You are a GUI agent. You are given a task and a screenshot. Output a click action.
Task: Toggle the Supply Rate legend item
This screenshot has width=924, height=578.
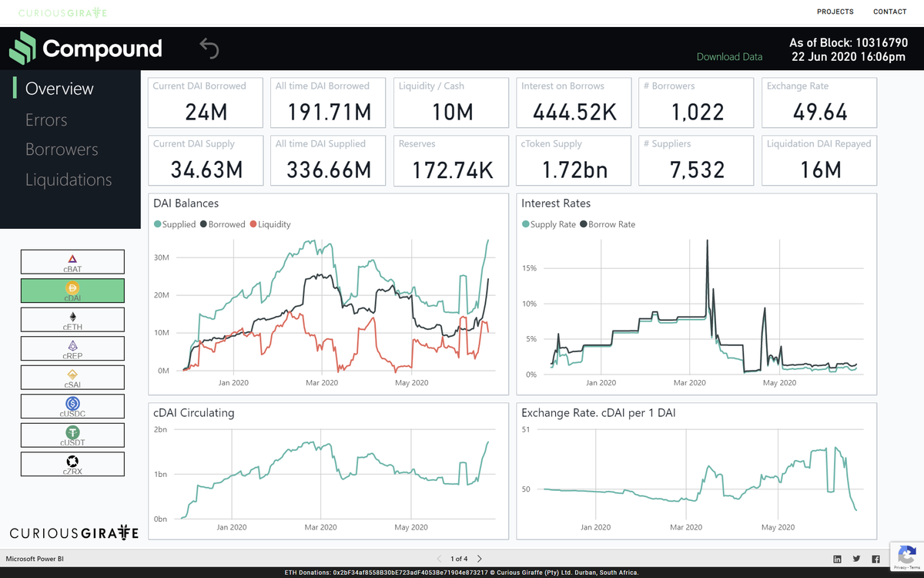coord(549,224)
